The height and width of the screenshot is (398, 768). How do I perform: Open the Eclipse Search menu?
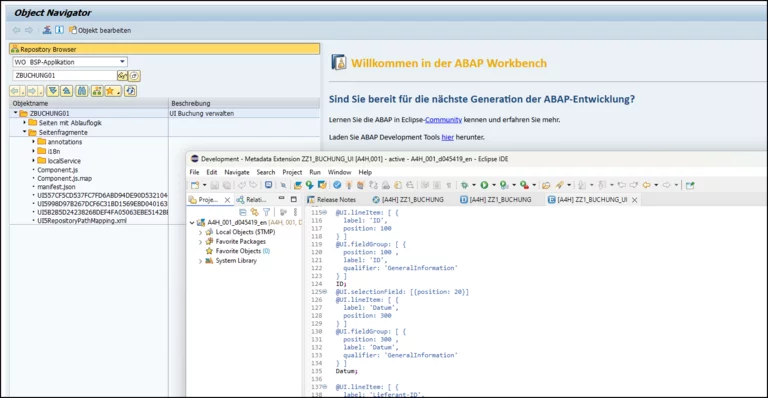(265, 172)
